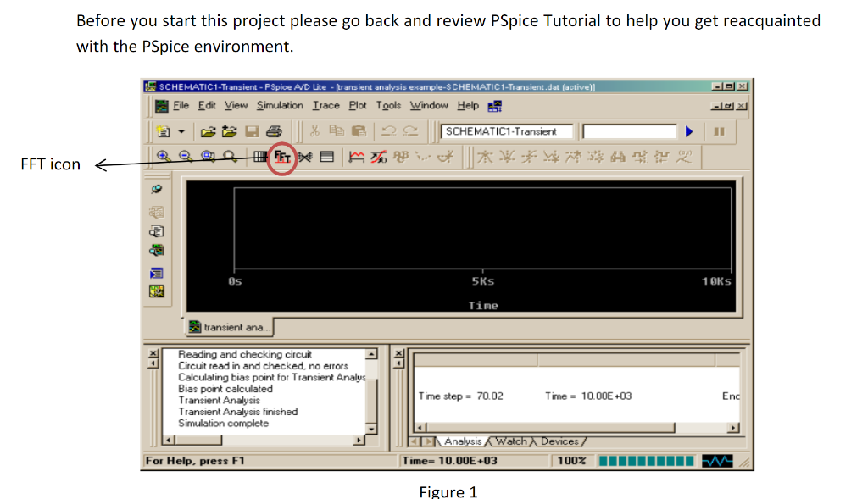Select the Zoom In tool
Screen dimensions: 868x499
(x=164, y=156)
